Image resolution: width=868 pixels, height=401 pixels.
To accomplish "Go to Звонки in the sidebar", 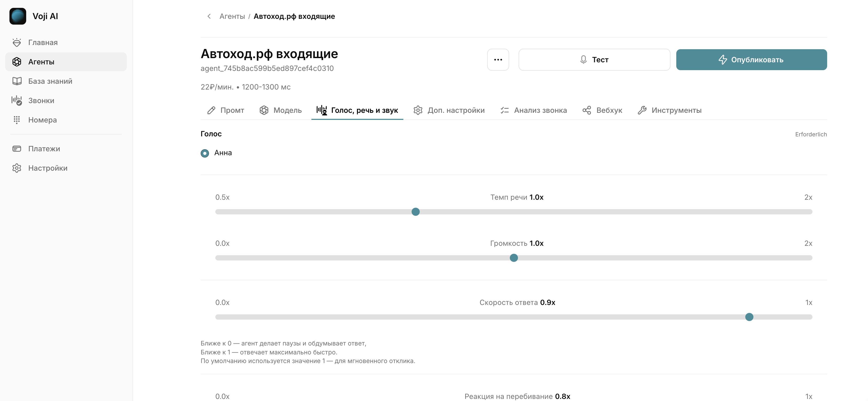I will 66,100.
